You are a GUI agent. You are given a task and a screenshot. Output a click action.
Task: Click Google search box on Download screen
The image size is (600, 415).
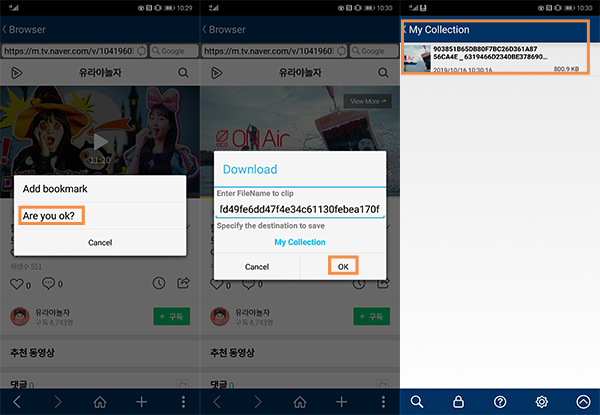click(x=374, y=51)
